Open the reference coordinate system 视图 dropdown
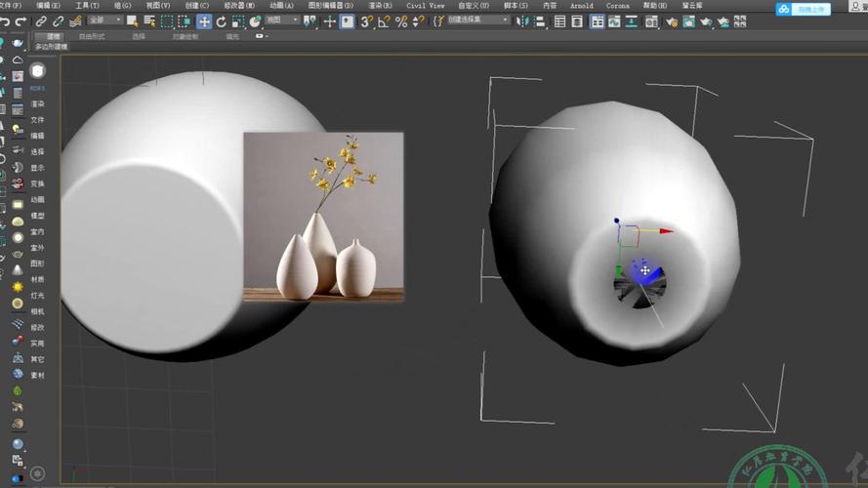The image size is (868, 488). (x=282, y=20)
